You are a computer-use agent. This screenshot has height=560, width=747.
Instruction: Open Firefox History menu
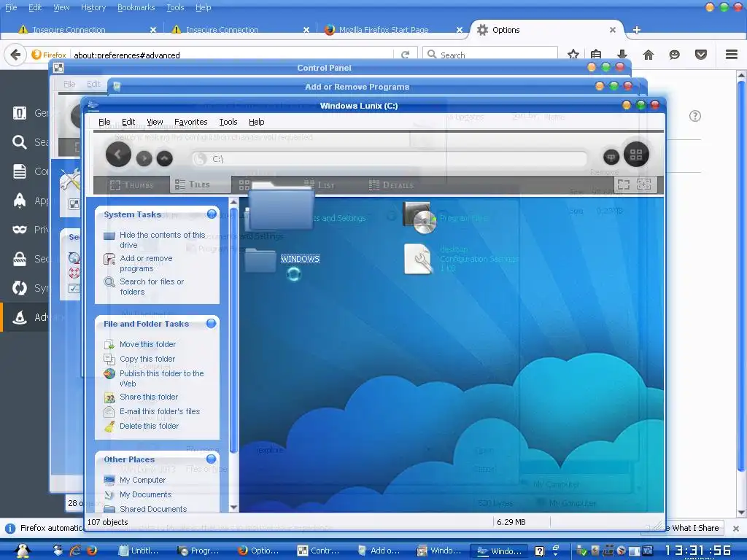(93, 7)
